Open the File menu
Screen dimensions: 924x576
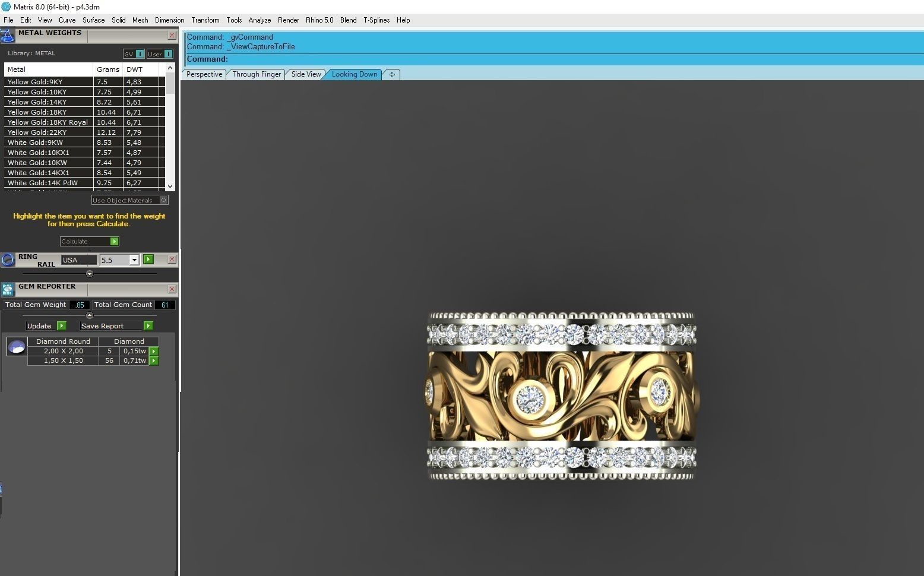[8, 20]
